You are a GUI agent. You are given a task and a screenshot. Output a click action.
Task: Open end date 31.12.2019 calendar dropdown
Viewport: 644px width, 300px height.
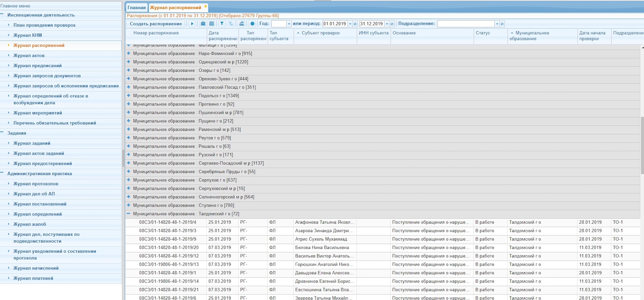[387, 24]
